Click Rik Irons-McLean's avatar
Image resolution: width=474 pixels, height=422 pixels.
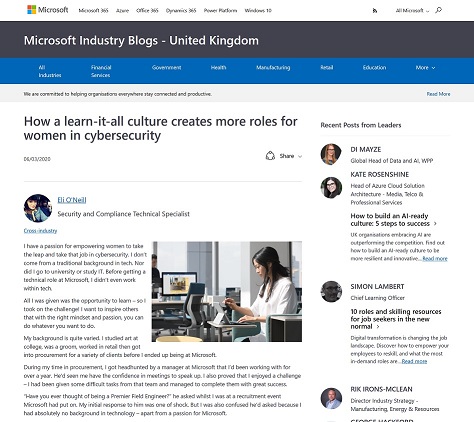coord(331,398)
